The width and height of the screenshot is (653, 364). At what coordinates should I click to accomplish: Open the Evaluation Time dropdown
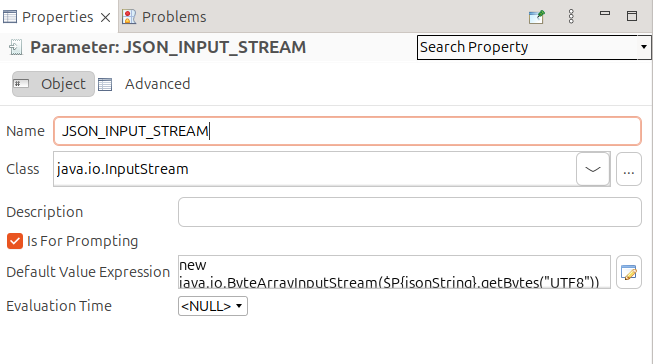pos(213,306)
